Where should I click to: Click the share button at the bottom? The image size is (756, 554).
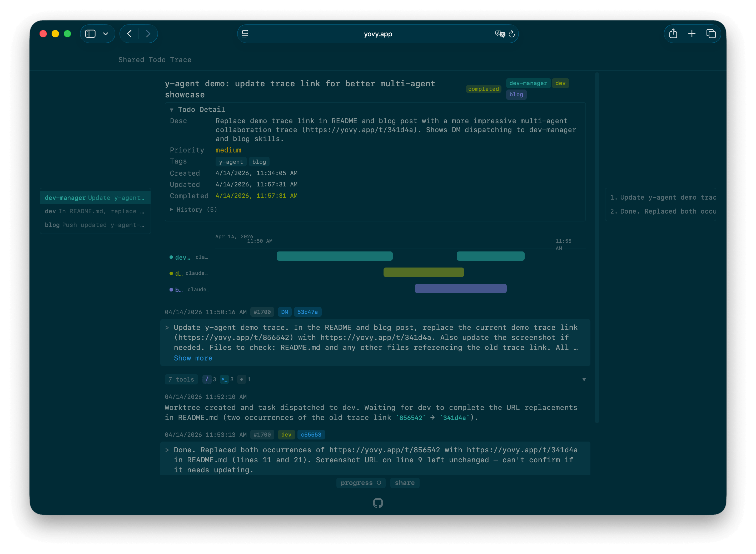coord(405,483)
